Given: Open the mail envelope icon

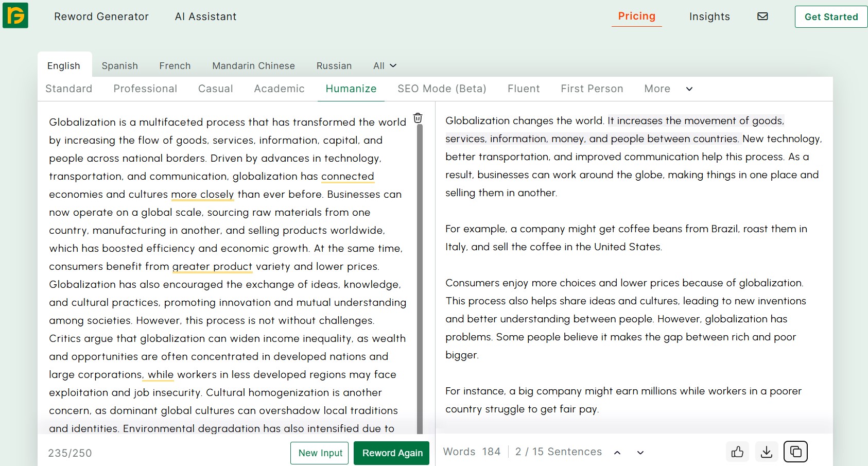Looking at the screenshot, I should (x=762, y=16).
